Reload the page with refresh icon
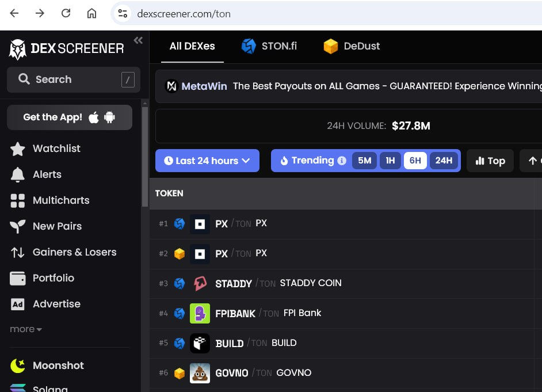This screenshot has height=392, width=542. (66, 13)
